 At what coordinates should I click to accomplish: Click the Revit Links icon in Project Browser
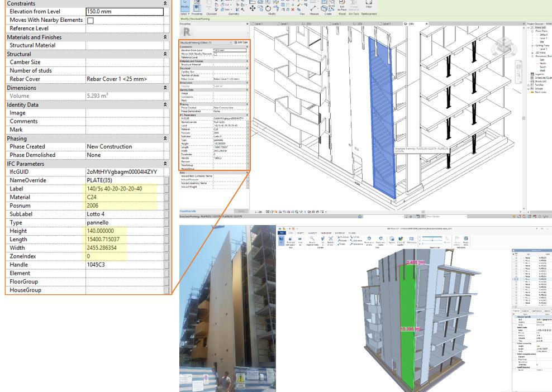coord(532,92)
